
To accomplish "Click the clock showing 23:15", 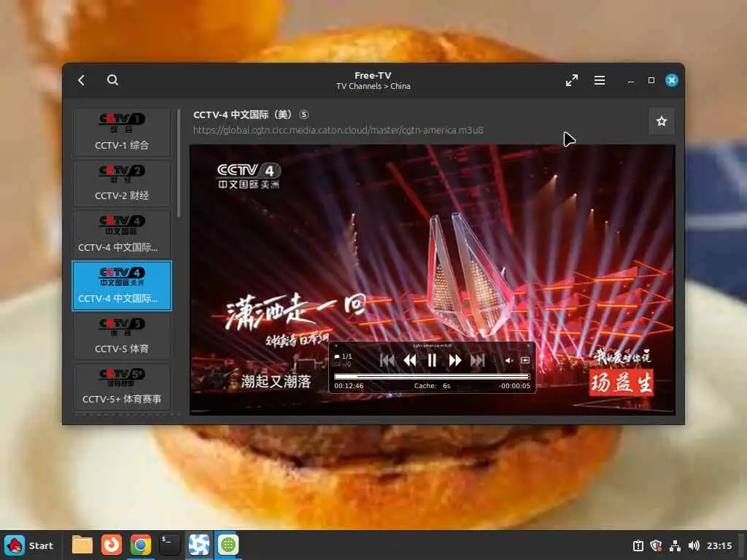I will (x=719, y=545).
